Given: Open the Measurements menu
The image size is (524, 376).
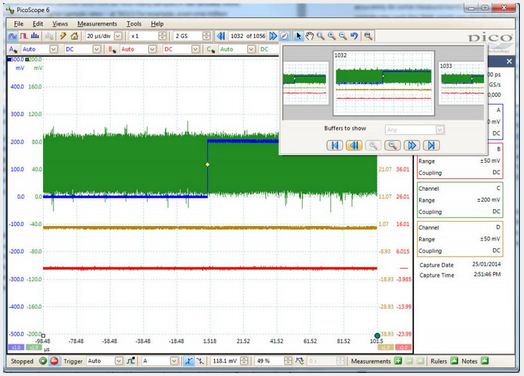Looking at the screenshot, I should (97, 24).
